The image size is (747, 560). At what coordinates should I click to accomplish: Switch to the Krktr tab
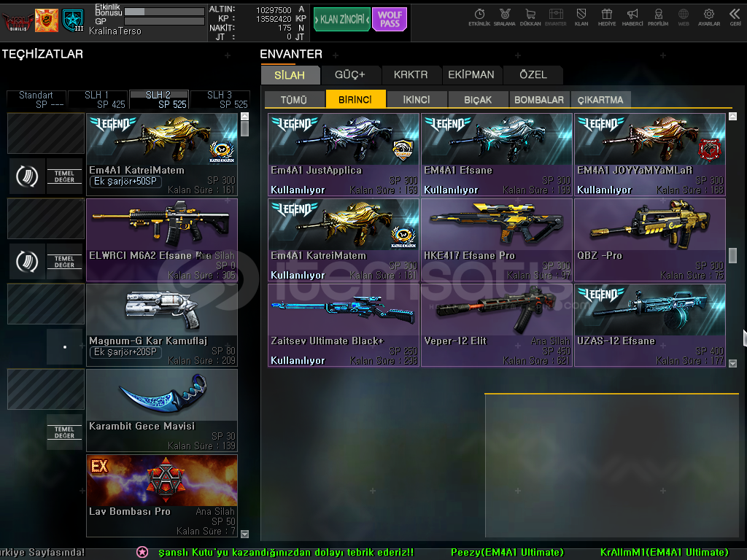(x=411, y=75)
